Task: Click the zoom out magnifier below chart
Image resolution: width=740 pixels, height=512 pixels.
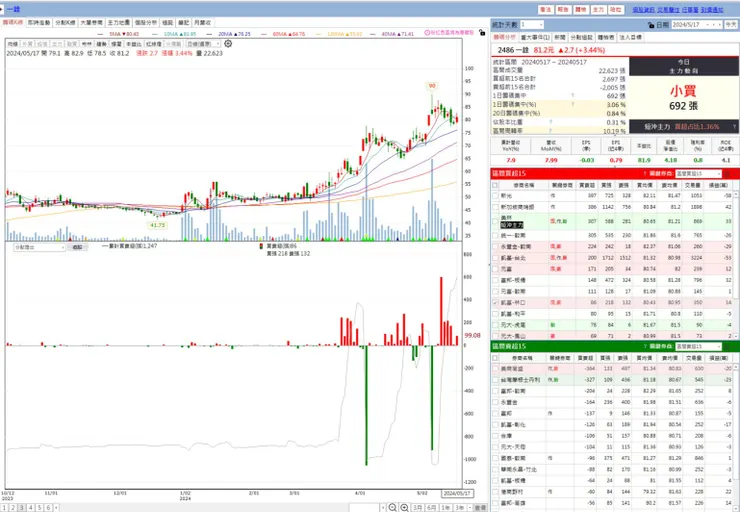Action: (393, 507)
